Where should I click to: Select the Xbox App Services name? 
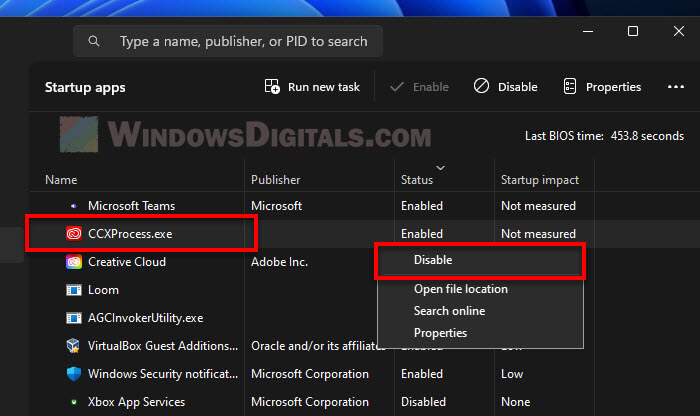pyautogui.click(x=136, y=402)
